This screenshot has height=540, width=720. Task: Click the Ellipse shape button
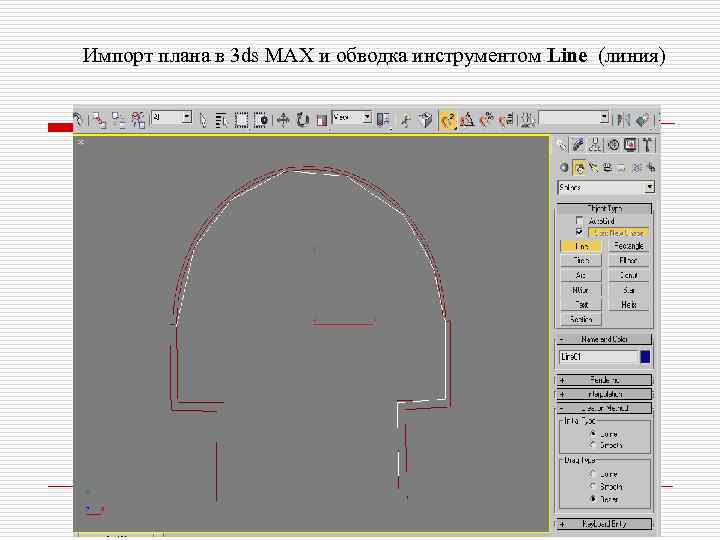[x=629, y=261]
